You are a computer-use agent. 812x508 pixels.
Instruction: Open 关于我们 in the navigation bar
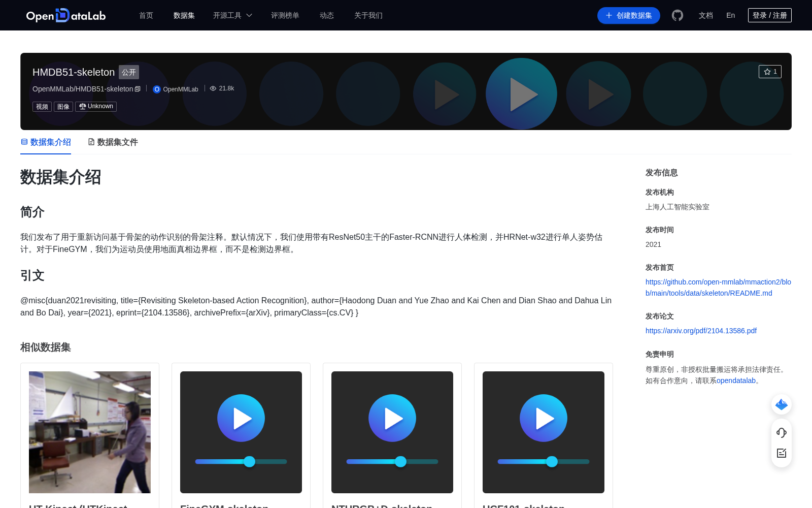(x=368, y=15)
